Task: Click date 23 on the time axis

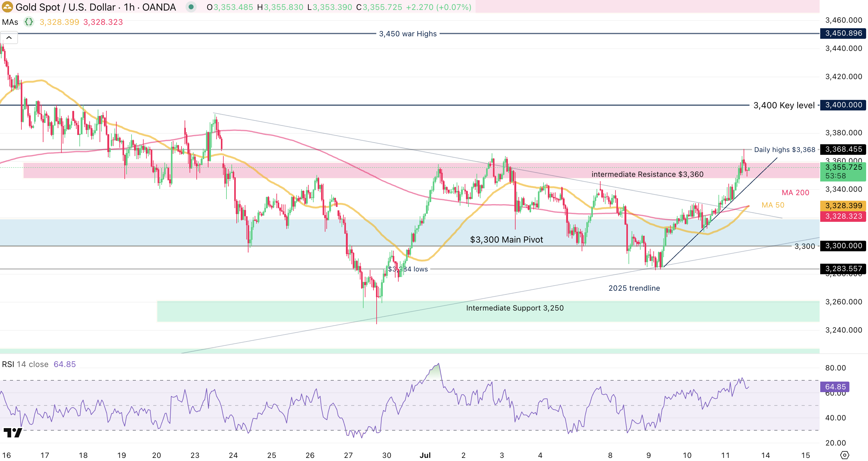Action: pyautogui.click(x=195, y=455)
